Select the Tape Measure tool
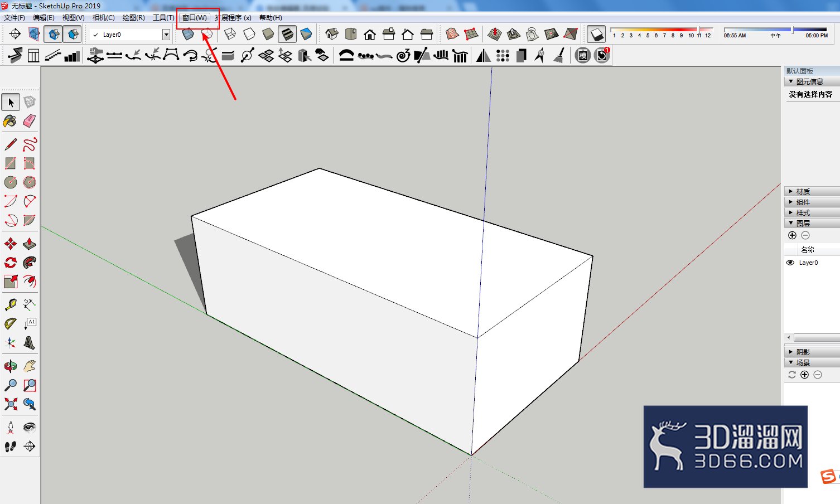This screenshot has height=504, width=840. [10, 304]
